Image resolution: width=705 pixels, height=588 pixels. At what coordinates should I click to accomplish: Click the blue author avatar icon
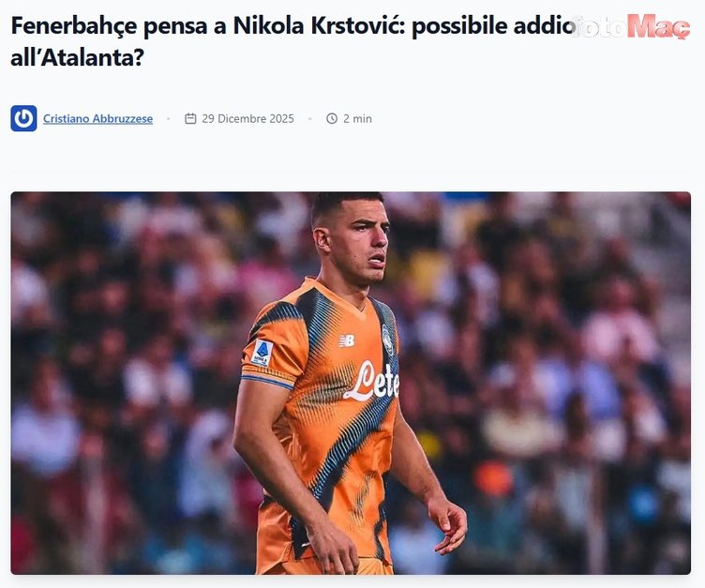click(23, 118)
